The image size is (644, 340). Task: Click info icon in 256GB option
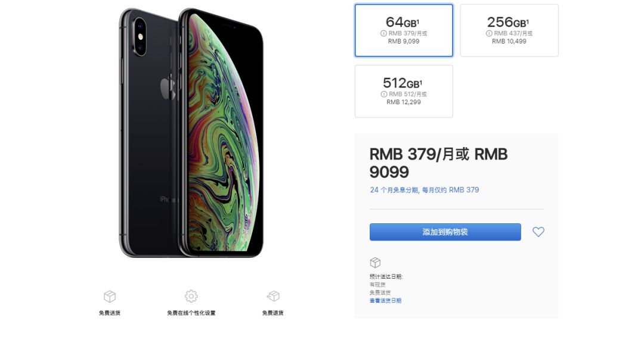point(489,33)
